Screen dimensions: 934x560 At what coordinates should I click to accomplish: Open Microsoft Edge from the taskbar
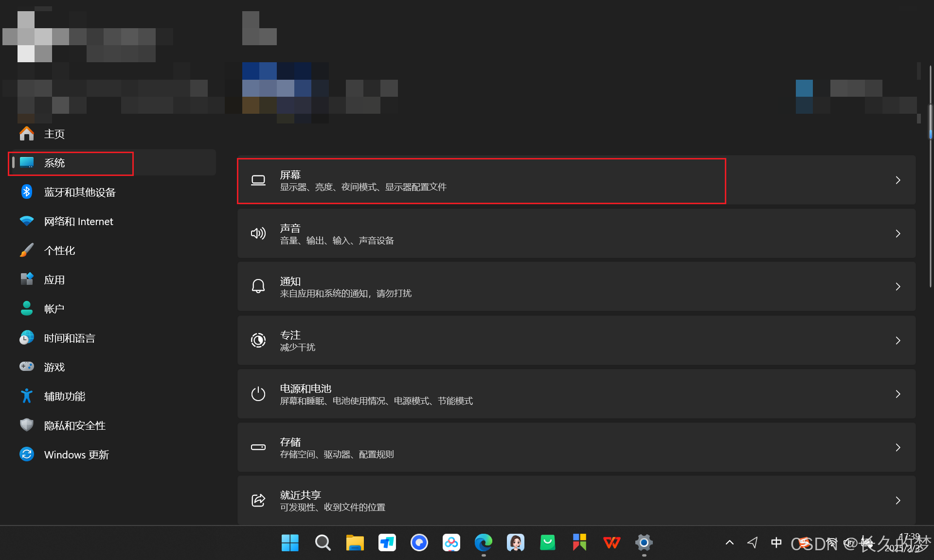[x=484, y=542]
